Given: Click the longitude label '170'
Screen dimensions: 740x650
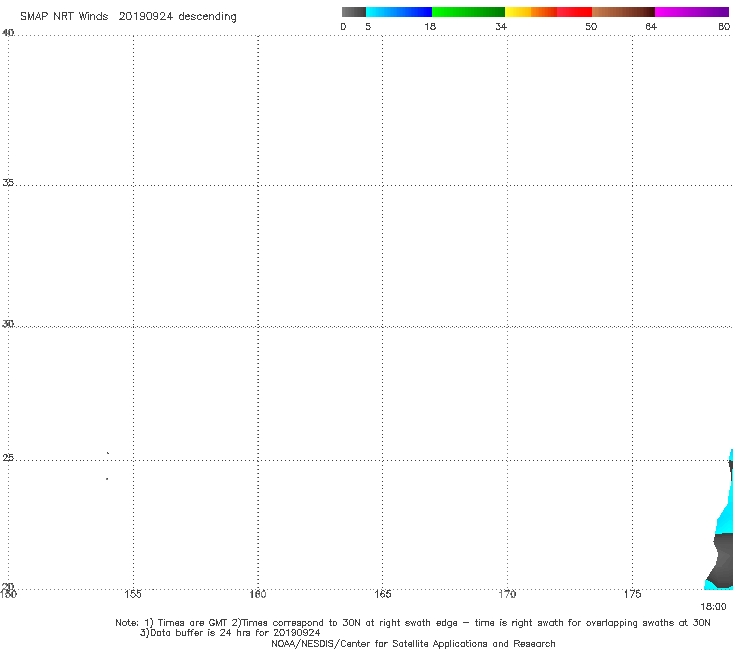Looking at the screenshot, I should [x=507, y=594].
